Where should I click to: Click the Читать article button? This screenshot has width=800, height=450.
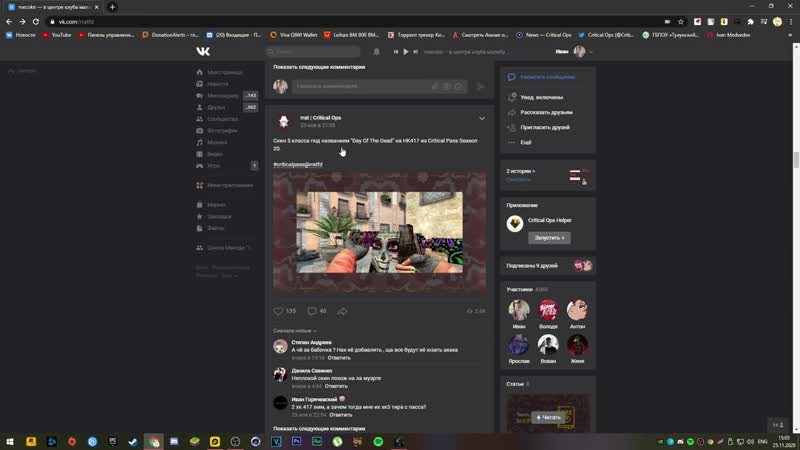(x=548, y=417)
